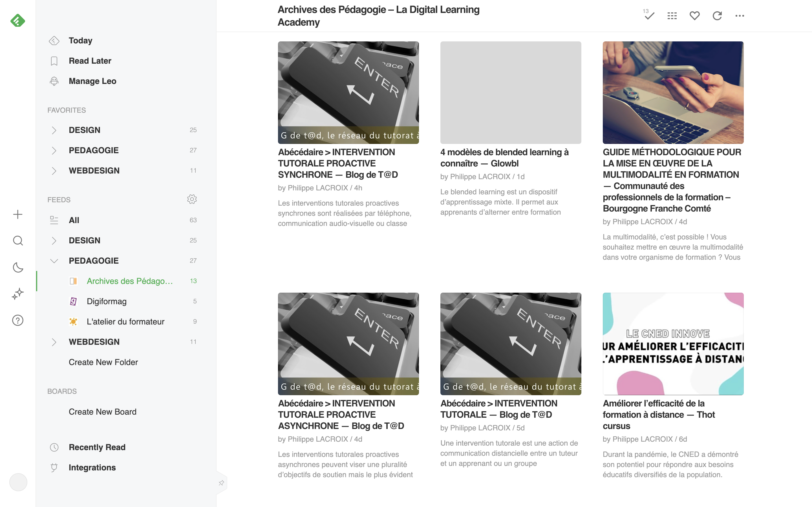Screen dimensions: 812x507
Task: Click the Feedly logo icon
Action: pos(17,21)
